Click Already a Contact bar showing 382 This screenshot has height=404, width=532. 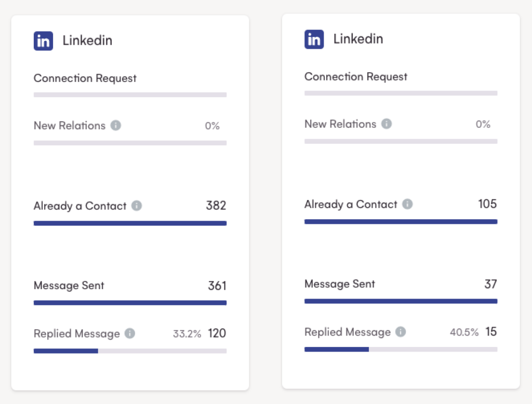click(130, 223)
